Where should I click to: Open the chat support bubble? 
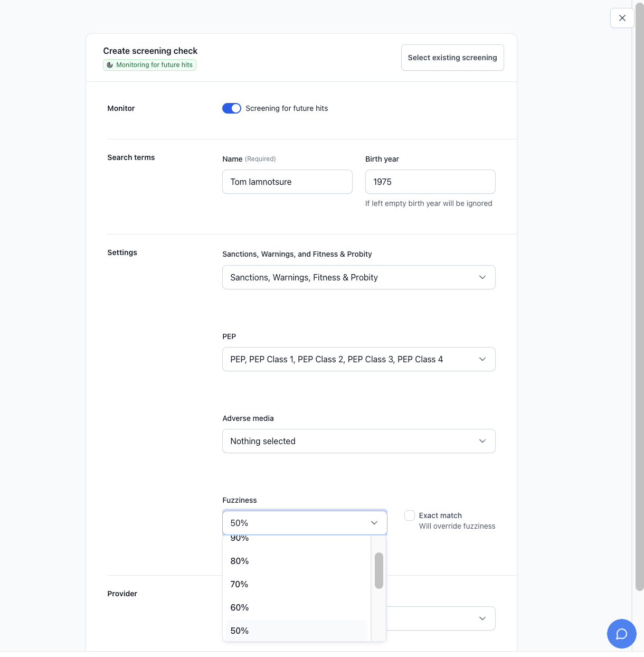tap(621, 633)
